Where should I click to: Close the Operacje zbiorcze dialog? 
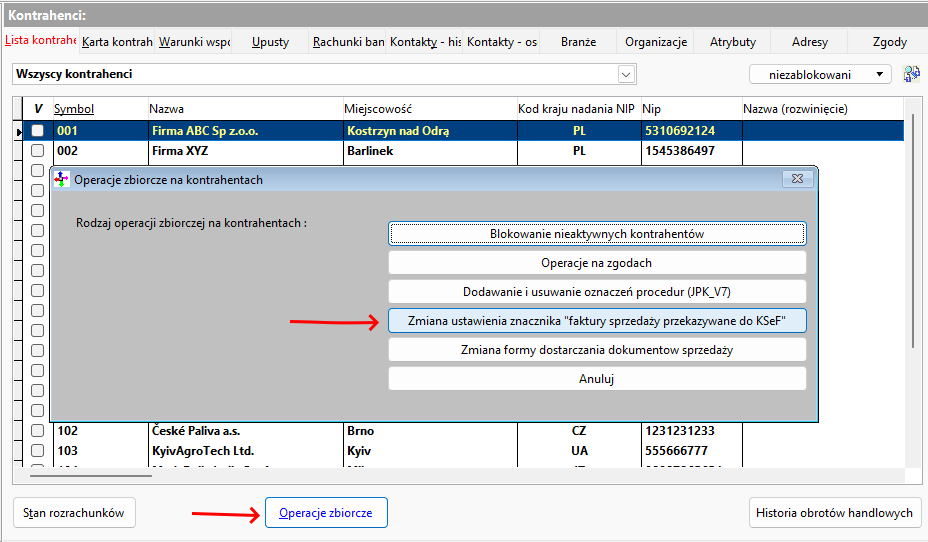click(x=797, y=179)
